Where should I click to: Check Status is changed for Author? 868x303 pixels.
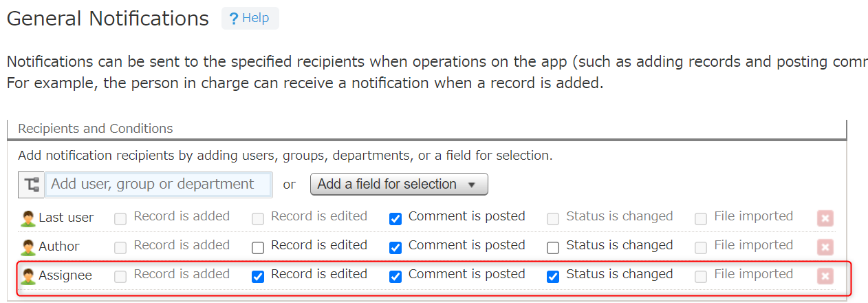(553, 248)
